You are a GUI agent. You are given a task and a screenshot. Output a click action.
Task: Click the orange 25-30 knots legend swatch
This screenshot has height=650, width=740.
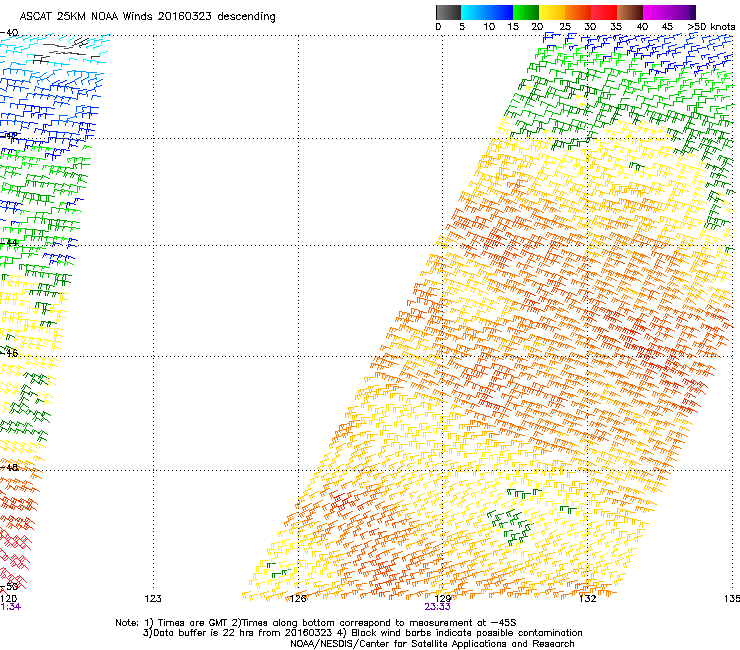(x=578, y=12)
